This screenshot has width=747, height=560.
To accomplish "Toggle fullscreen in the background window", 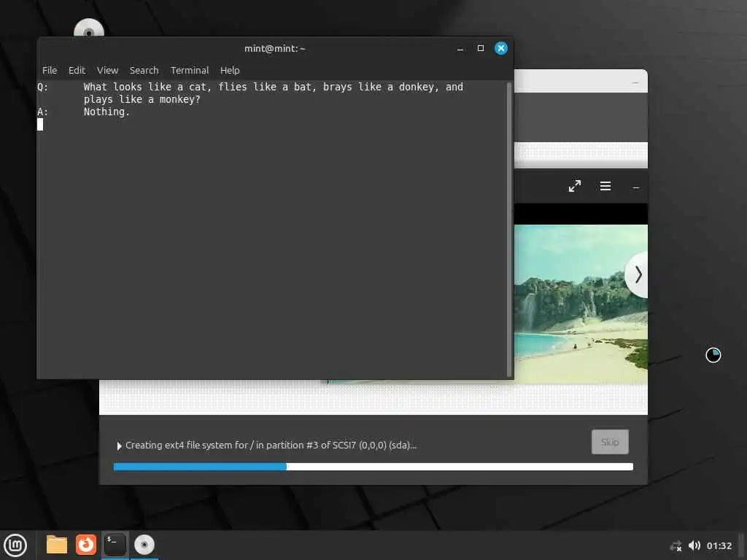I will [575, 186].
